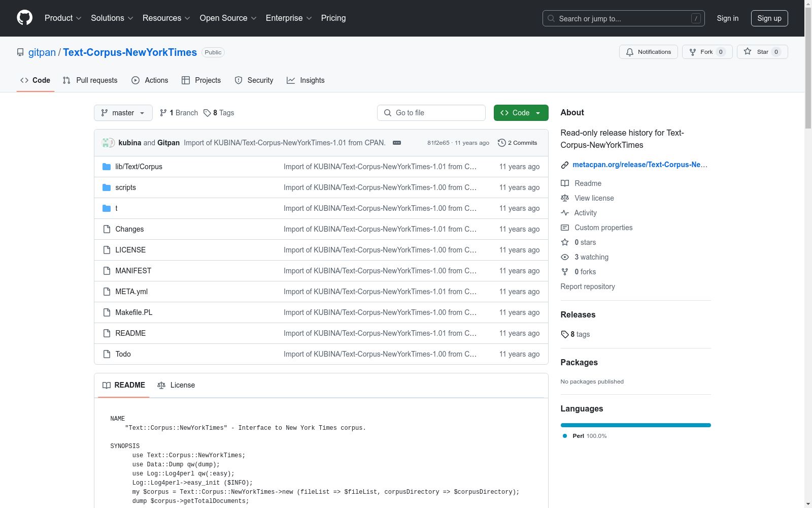Click the Perl language bar
This screenshot has height=508, width=812.
pyautogui.click(x=636, y=425)
